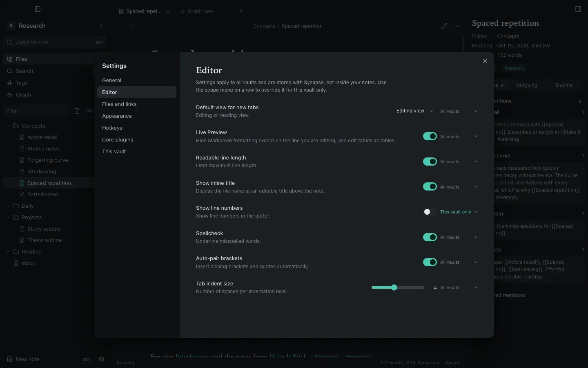Go to Appearance settings
Image resolution: width=588 pixels, height=368 pixels.
[137, 116]
